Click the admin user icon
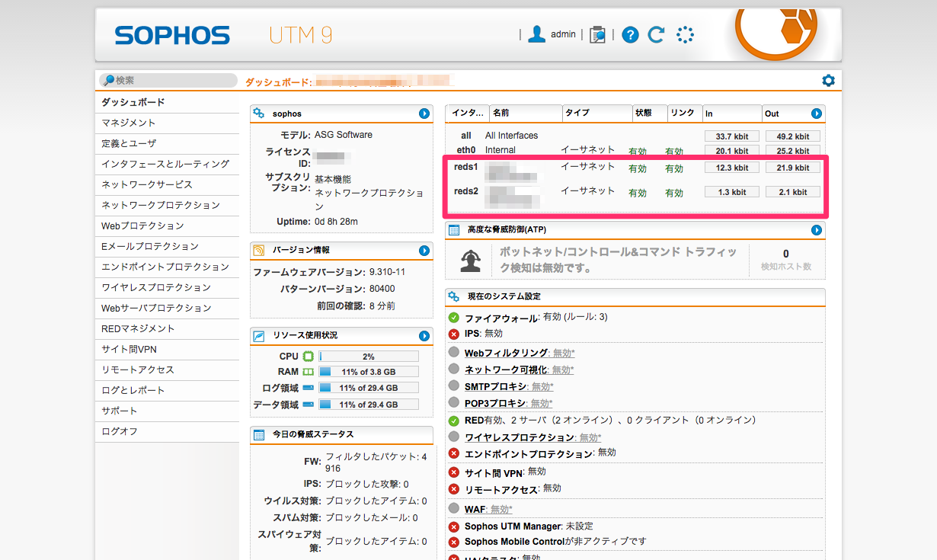937x560 pixels. (537, 34)
